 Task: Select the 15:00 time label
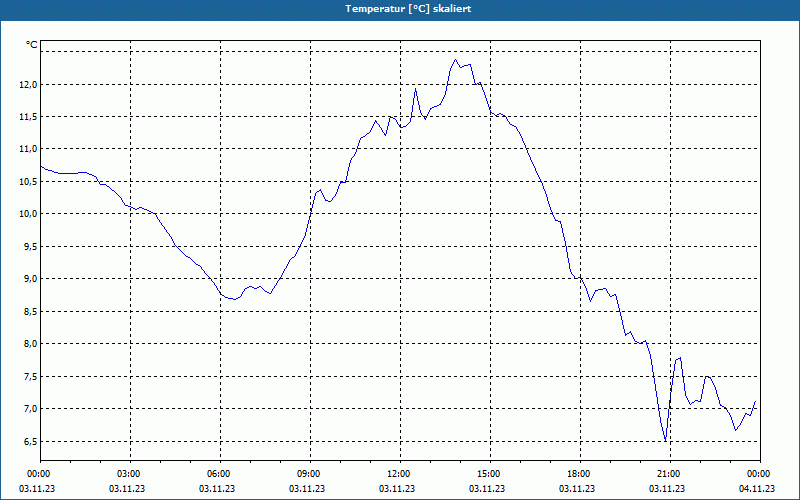click(488, 474)
